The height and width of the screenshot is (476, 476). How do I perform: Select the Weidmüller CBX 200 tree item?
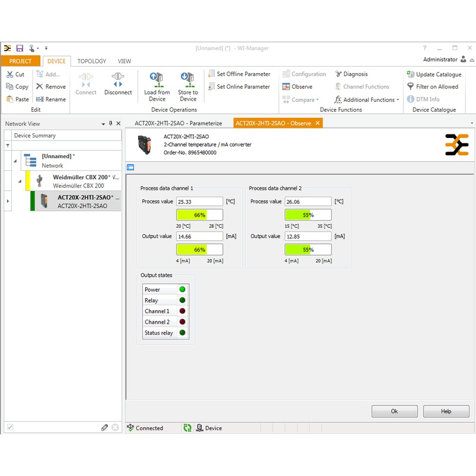point(73,181)
